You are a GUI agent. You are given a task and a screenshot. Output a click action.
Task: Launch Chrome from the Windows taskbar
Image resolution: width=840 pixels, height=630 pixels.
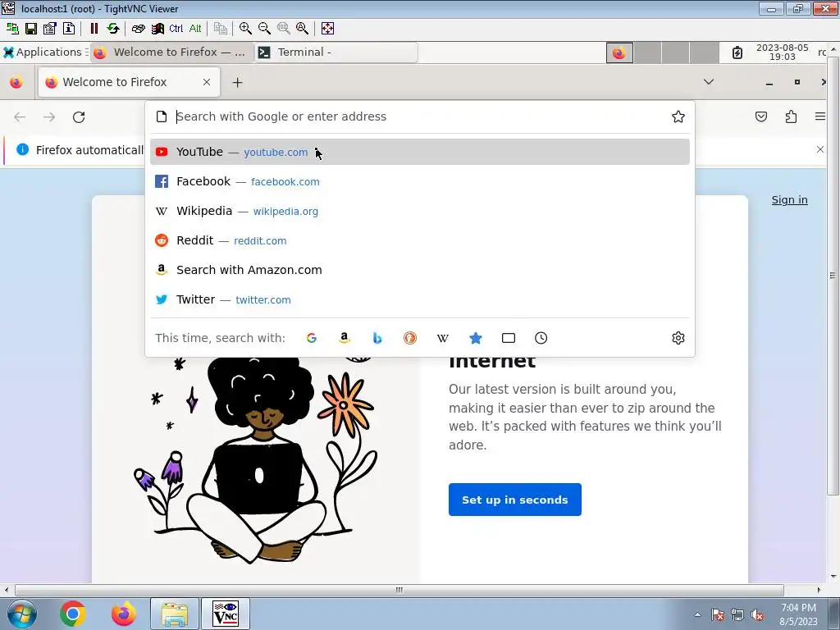point(73,614)
